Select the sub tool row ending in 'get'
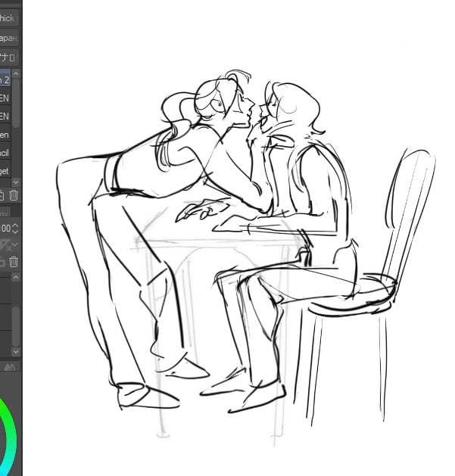 (x=5, y=171)
